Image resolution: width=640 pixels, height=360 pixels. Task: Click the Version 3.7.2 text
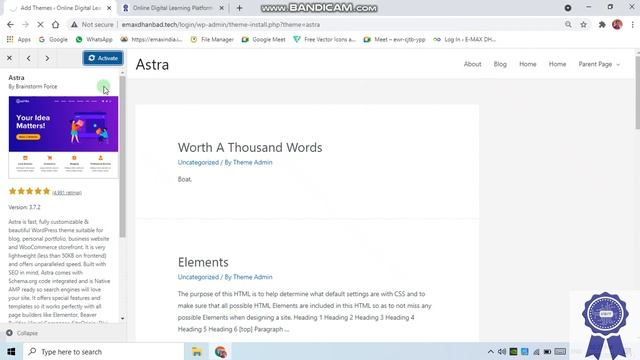(x=24, y=207)
